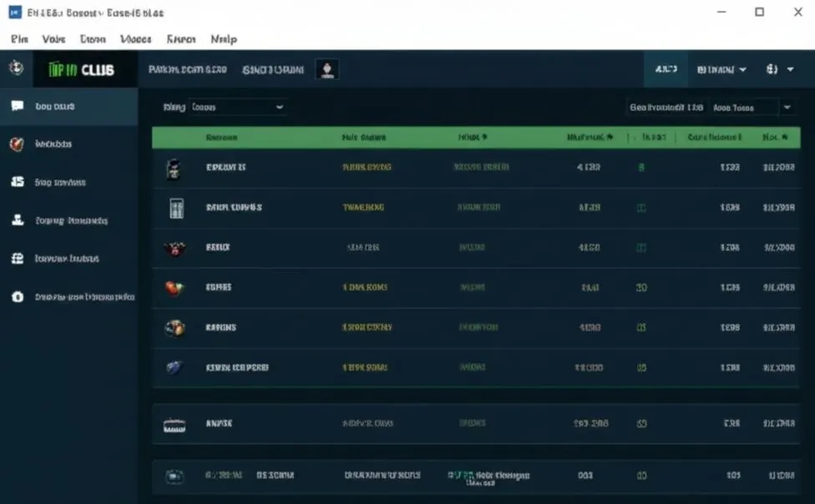815x504 pixels.
Task: Click the chat bubble icon in the sidebar
Action: [18, 106]
